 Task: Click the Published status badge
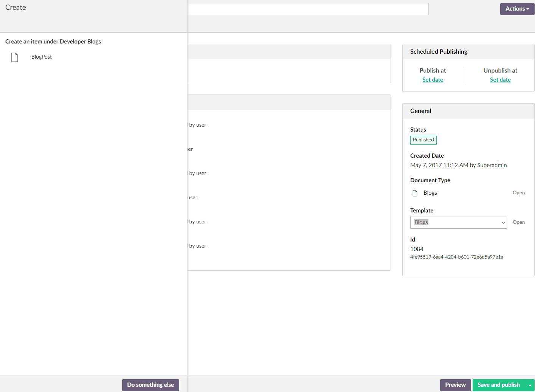click(423, 140)
